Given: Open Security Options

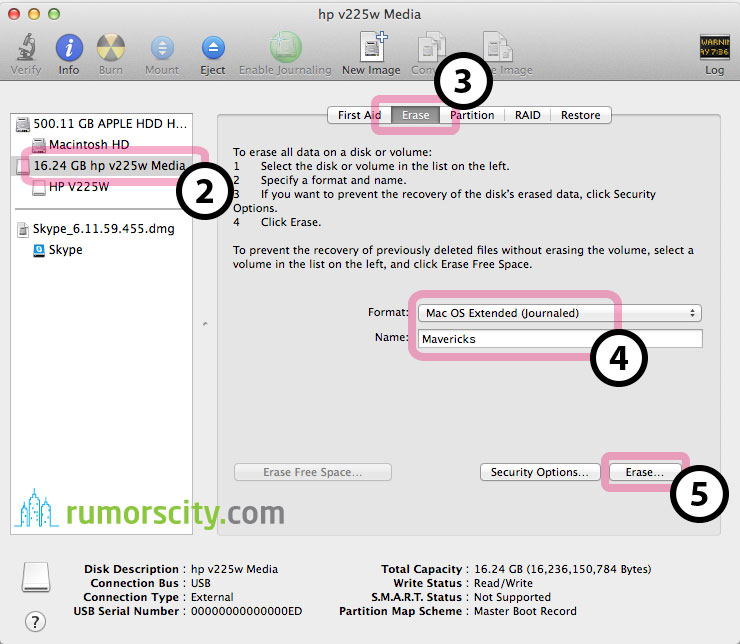Looking at the screenshot, I should tap(540, 472).
